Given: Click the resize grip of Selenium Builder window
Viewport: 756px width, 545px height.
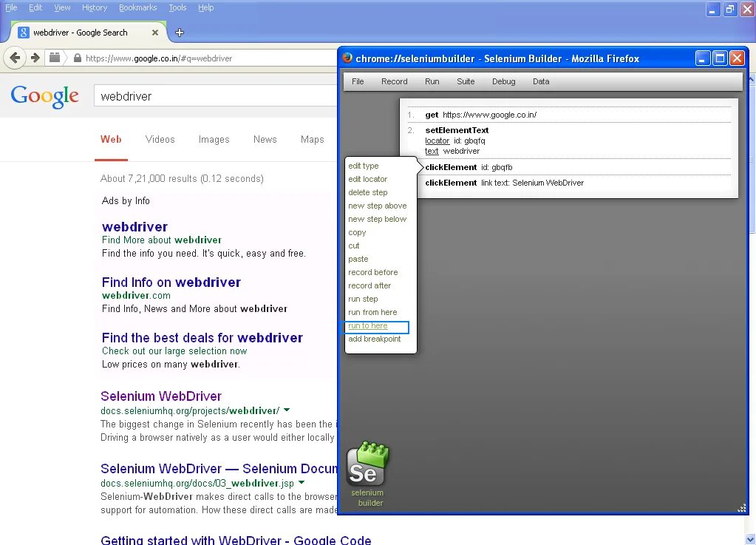Looking at the screenshot, I should pos(742,508).
